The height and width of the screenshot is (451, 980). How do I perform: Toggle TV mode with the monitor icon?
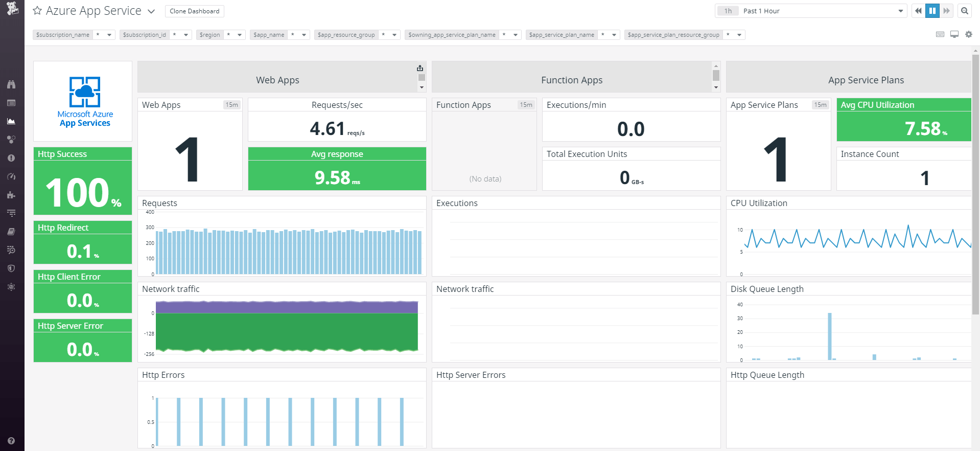(954, 34)
